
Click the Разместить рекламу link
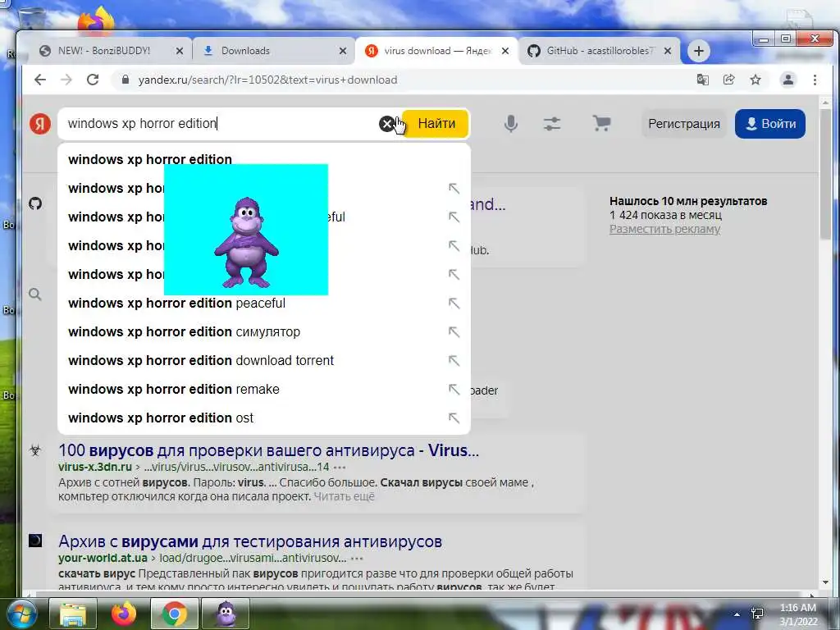[664, 230]
